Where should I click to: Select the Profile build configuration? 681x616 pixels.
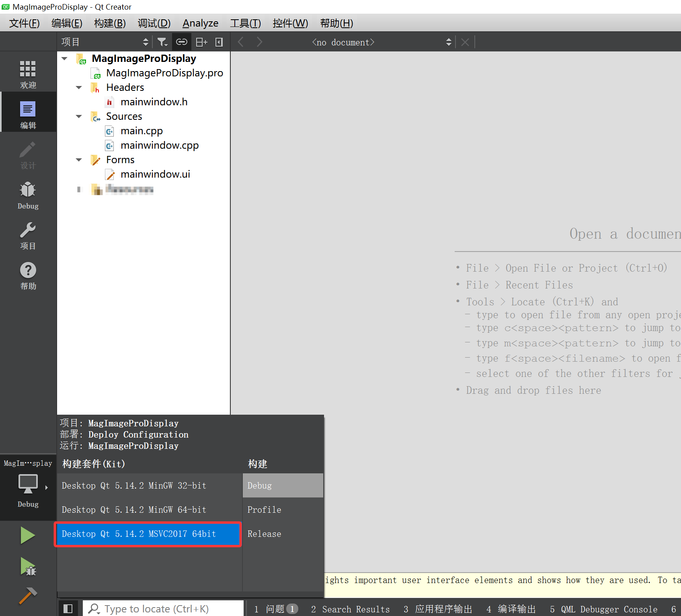pos(283,510)
